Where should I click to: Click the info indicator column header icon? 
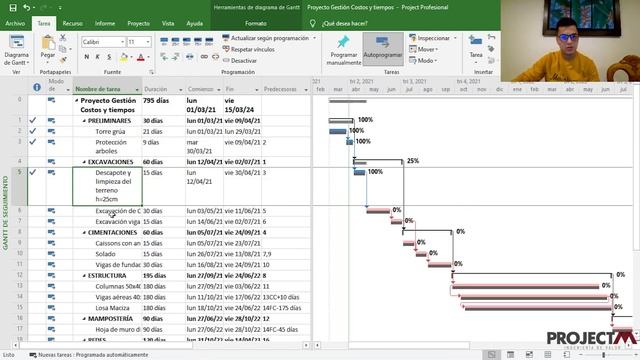pyautogui.click(x=37, y=87)
